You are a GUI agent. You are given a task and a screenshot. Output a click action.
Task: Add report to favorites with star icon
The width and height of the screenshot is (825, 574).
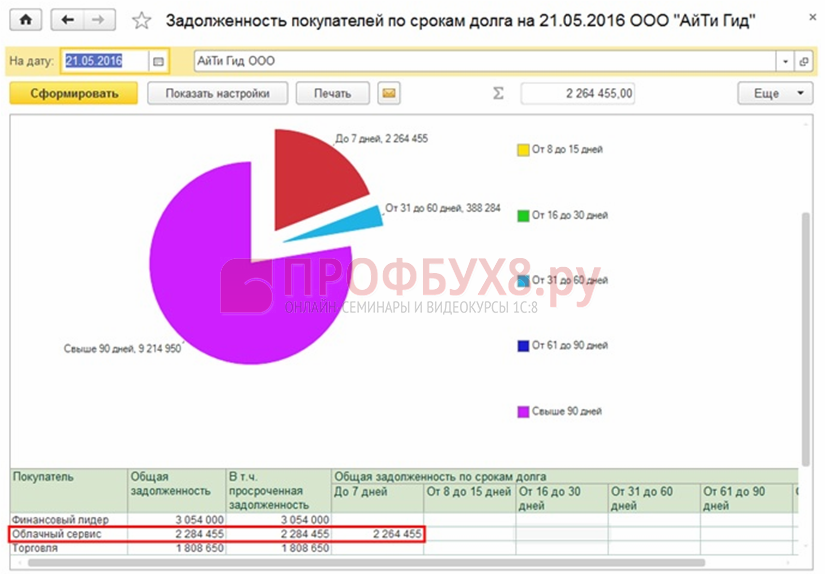coord(142,21)
